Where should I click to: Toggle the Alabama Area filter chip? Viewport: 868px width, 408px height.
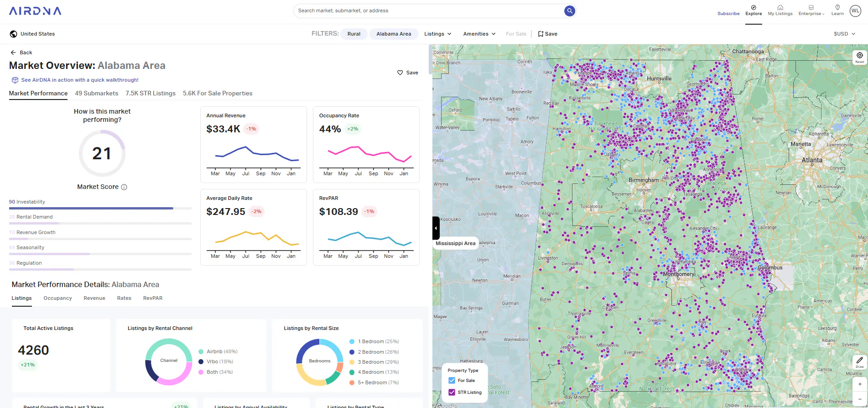[394, 34]
